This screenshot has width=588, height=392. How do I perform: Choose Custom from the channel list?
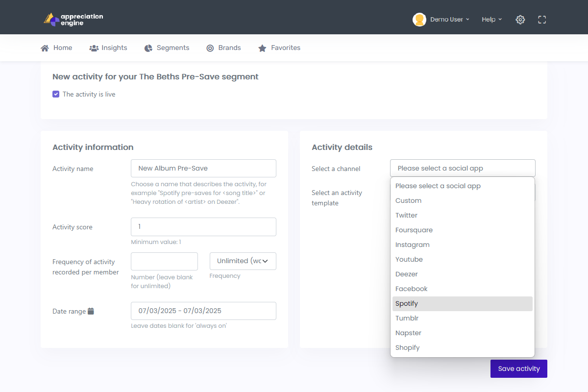point(463,200)
